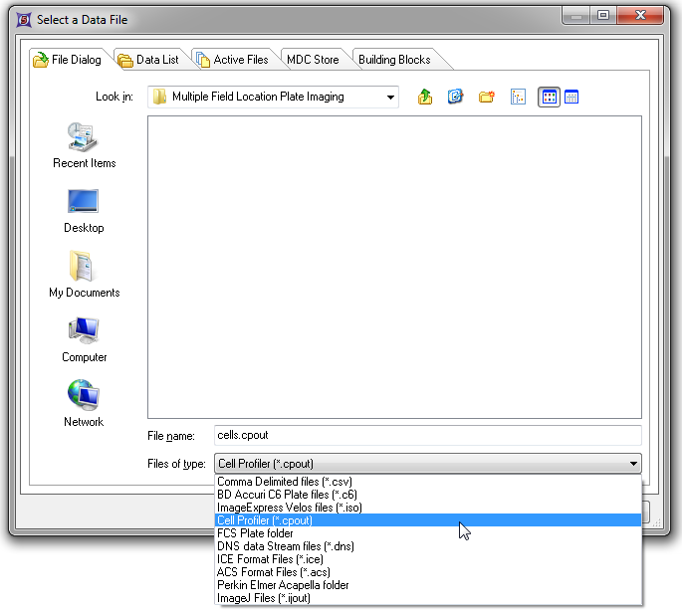The height and width of the screenshot is (616, 682).
Task: Open the MDC Store tab
Action: pyautogui.click(x=313, y=60)
